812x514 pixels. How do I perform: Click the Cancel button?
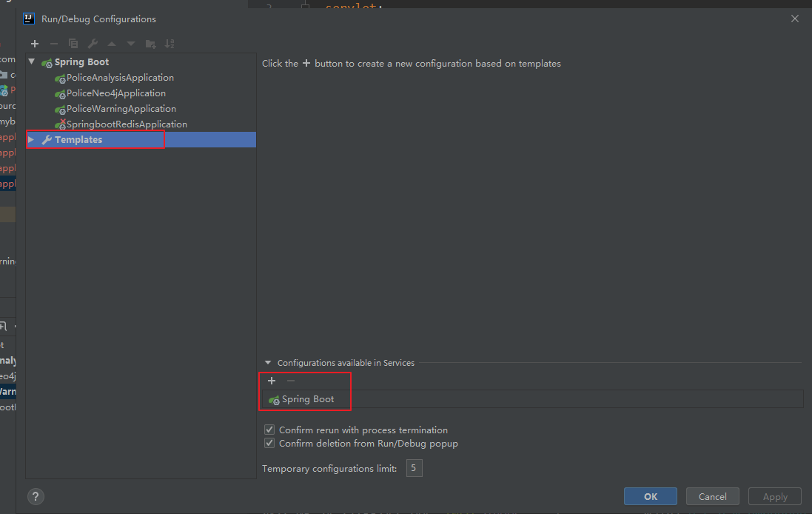click(x=713, y=496)
